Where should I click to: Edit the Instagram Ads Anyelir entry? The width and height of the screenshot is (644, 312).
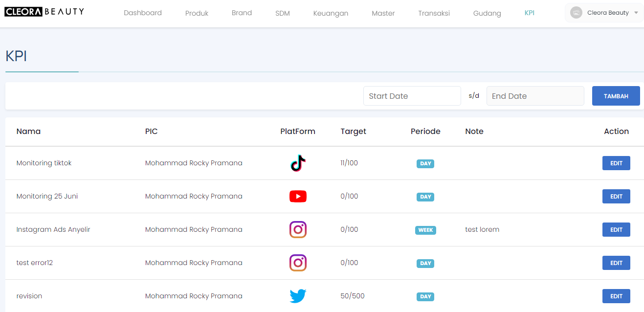coord(616,230)
